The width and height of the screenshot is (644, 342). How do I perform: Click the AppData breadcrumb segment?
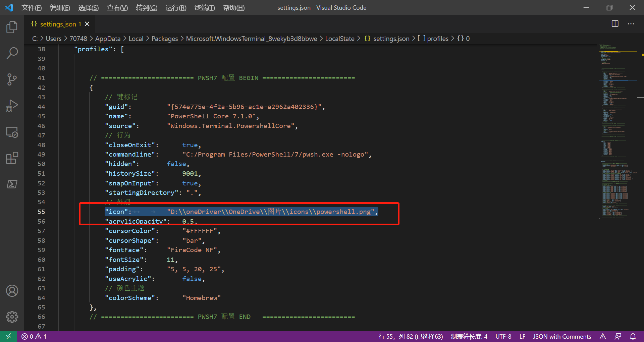coord(108,39)
